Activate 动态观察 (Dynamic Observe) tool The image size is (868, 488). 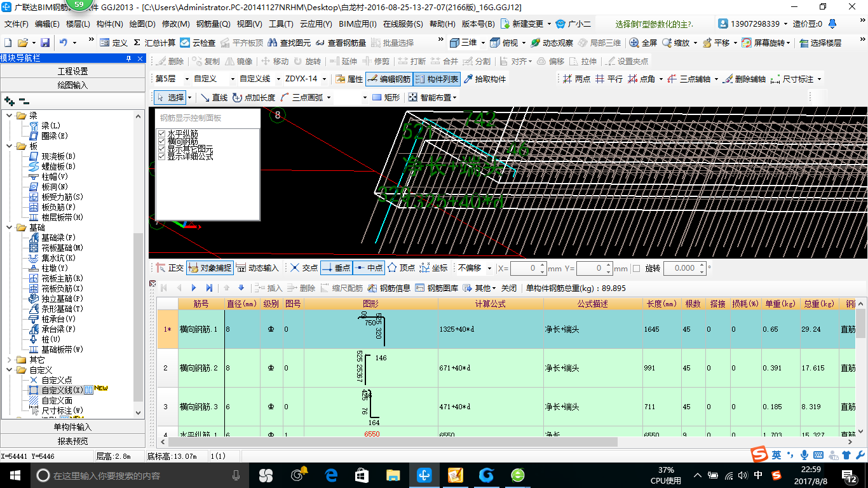pos(552,43)
